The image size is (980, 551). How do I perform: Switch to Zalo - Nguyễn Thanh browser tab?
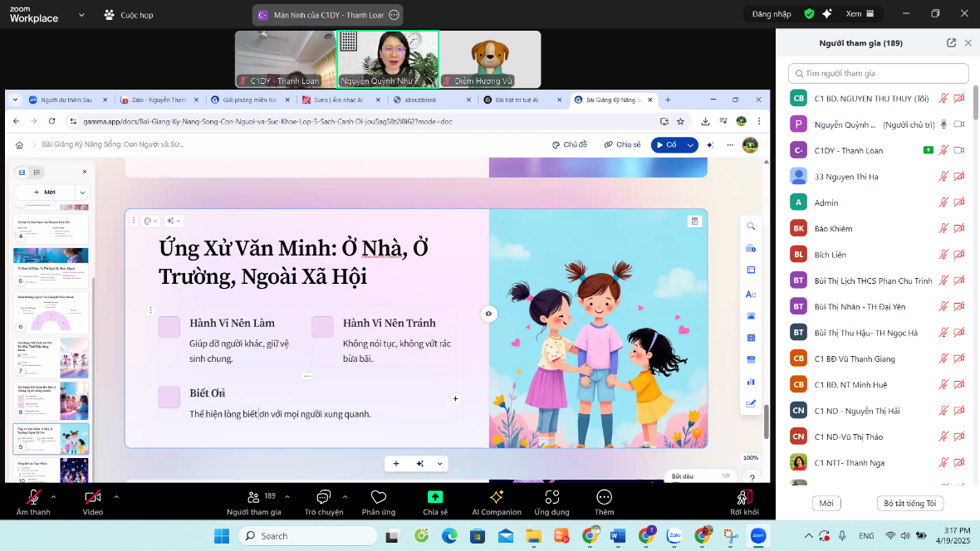159,100
